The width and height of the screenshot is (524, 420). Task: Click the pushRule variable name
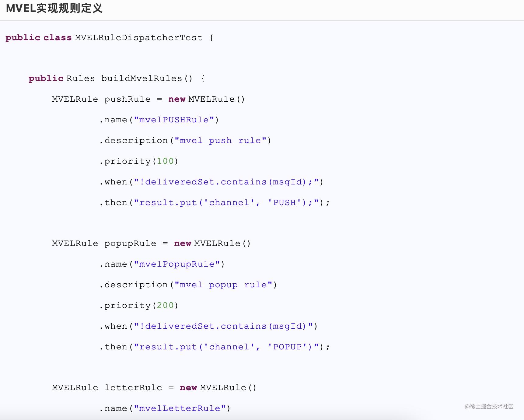127,99
